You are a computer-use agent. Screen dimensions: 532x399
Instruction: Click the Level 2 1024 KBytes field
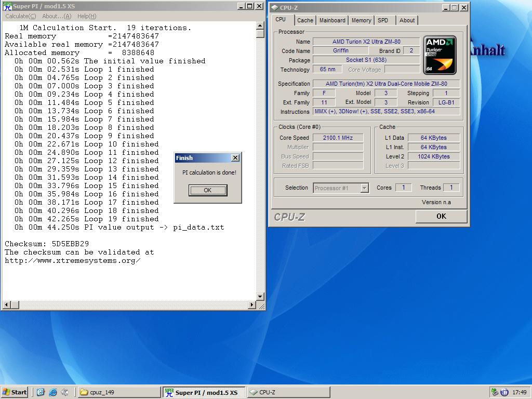point(434,156)
